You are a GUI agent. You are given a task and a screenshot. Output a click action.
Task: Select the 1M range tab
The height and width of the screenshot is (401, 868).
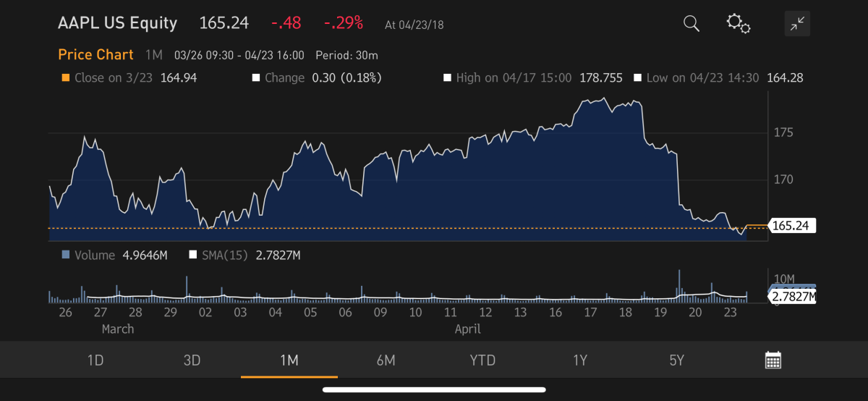[289, 360]
